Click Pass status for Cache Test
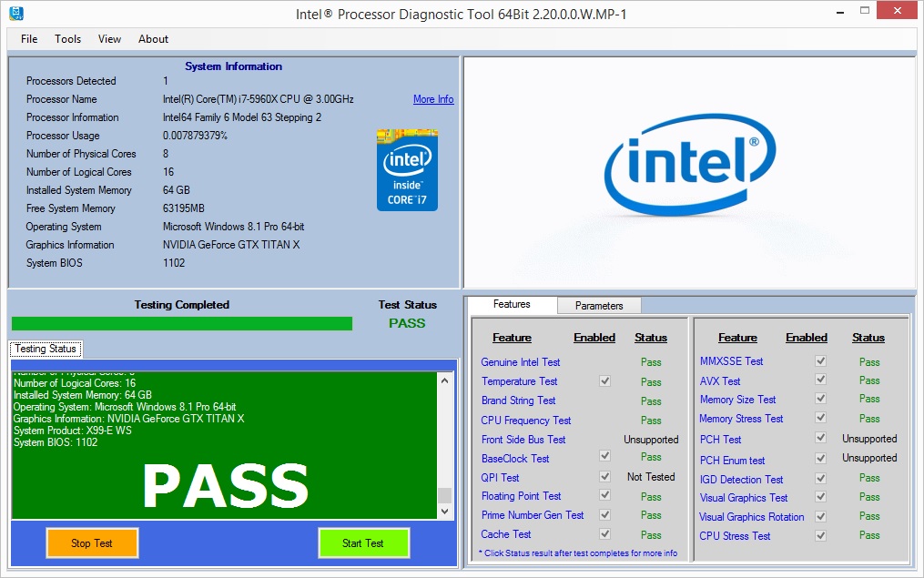Screen dimensions: 924x578 [651, 535]
